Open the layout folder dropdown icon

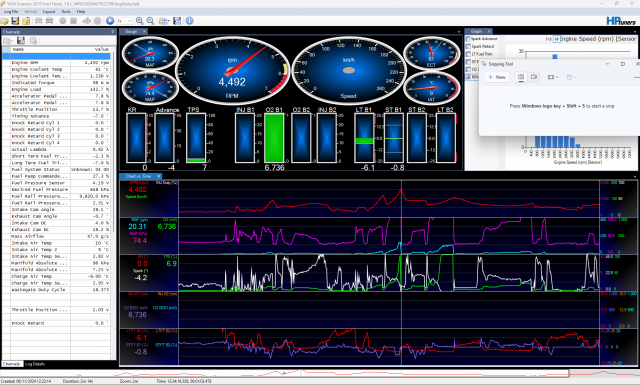[164, 20]
